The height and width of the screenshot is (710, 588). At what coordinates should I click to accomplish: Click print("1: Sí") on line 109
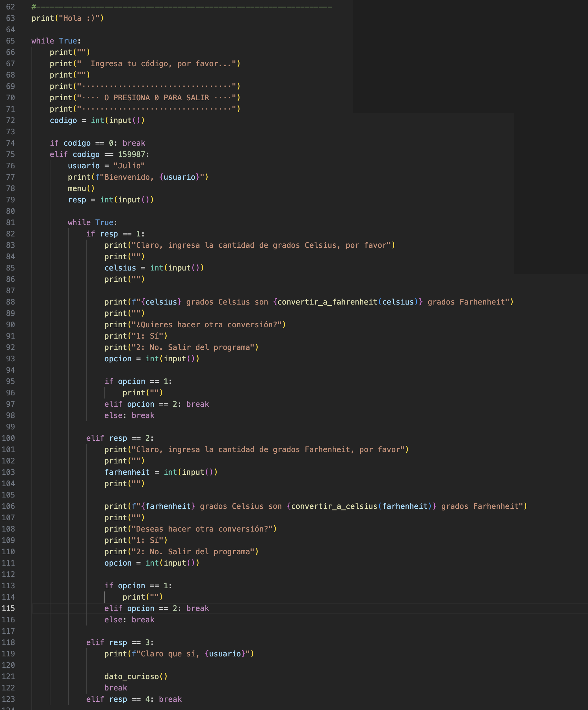click(x=136, y=540)
